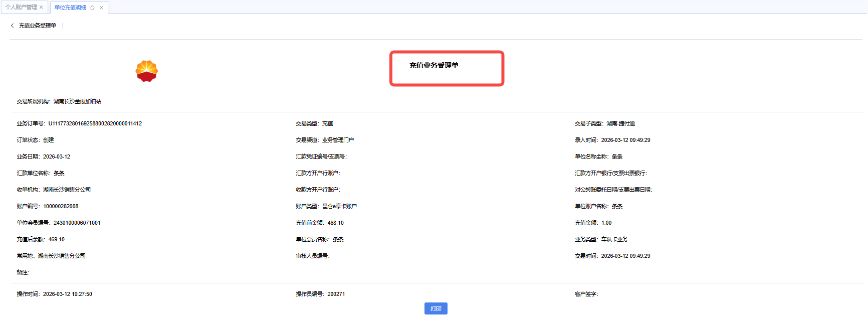Click the 单位会员编号 value 2430100006071001

(77, 223)
